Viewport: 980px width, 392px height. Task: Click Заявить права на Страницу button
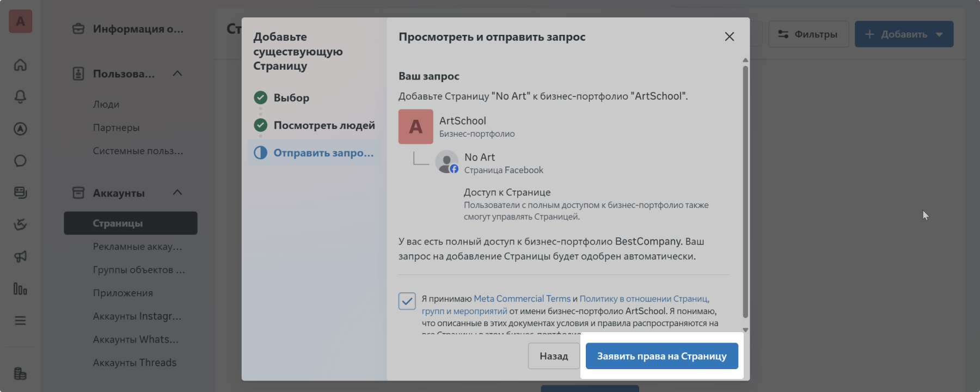coord(661,356)
